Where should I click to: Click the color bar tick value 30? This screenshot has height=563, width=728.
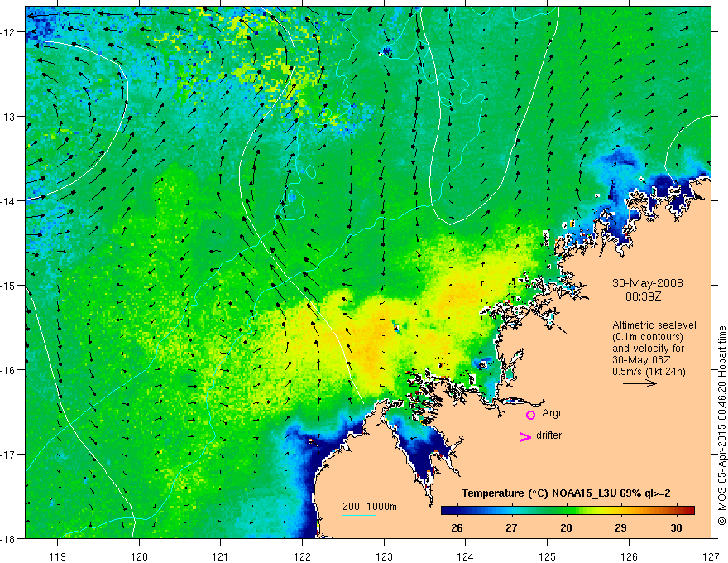(x=676, y=527)
